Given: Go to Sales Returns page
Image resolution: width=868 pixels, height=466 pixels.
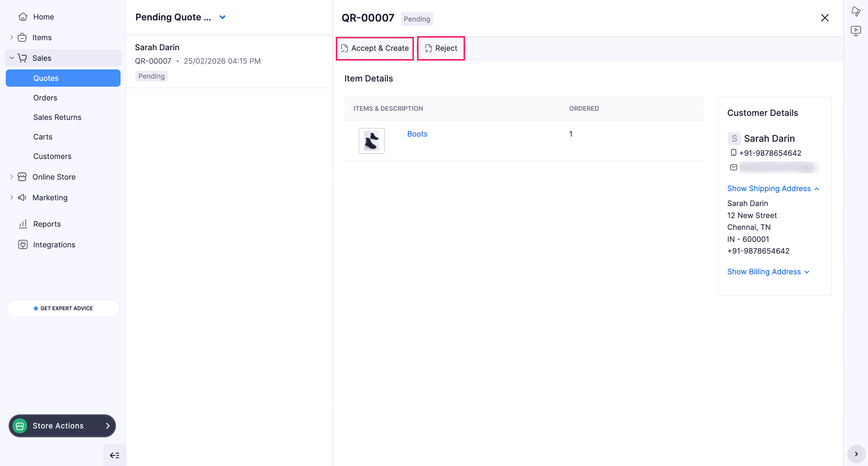Looking at the screenshot, I should (x=57, y=117).
